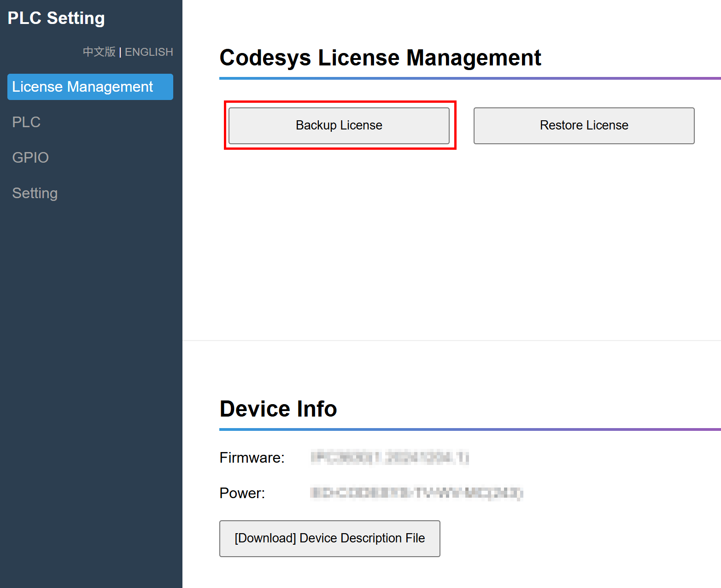The image size is (721, 588).
Task: Click the blurred Firmware version value
Action: coord(390,458)
